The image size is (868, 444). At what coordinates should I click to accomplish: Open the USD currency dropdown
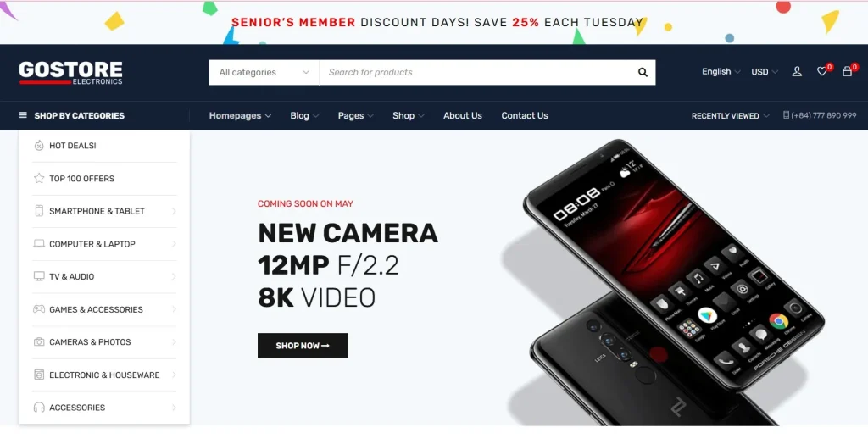coord(765,72)
